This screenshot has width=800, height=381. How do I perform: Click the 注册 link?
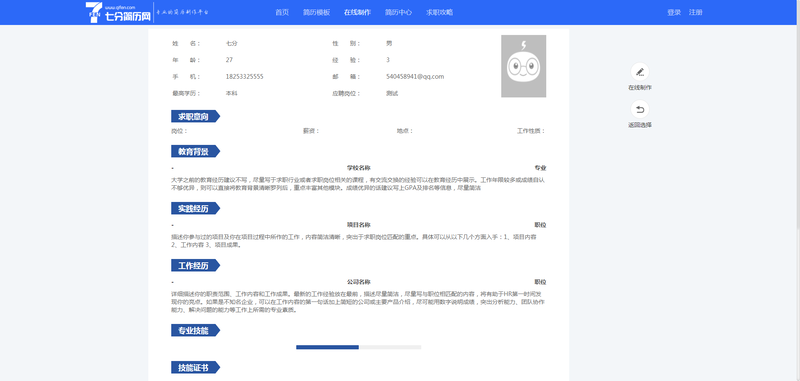coord(695,12)
